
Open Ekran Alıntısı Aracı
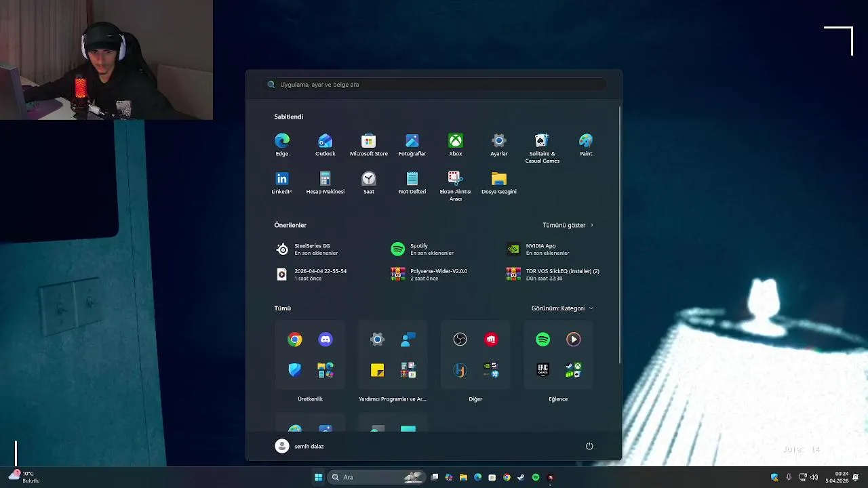456,186
